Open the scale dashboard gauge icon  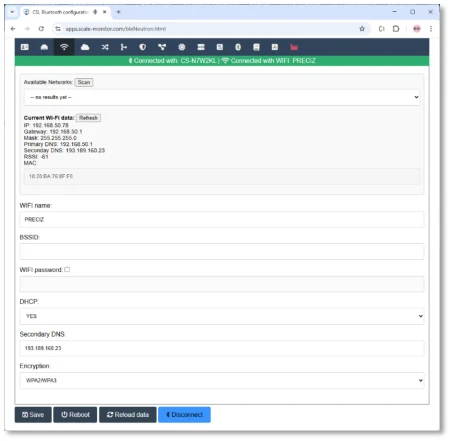tap(44, 47)
